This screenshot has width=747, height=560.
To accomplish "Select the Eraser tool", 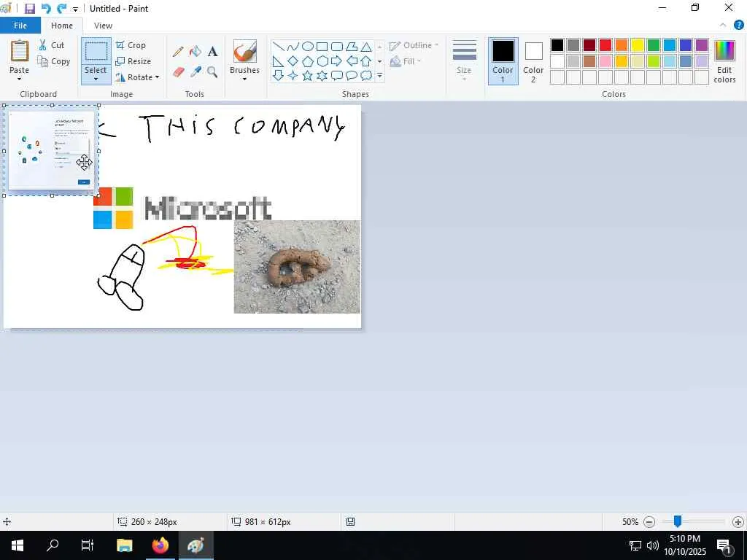I will (x=178, y=72).
